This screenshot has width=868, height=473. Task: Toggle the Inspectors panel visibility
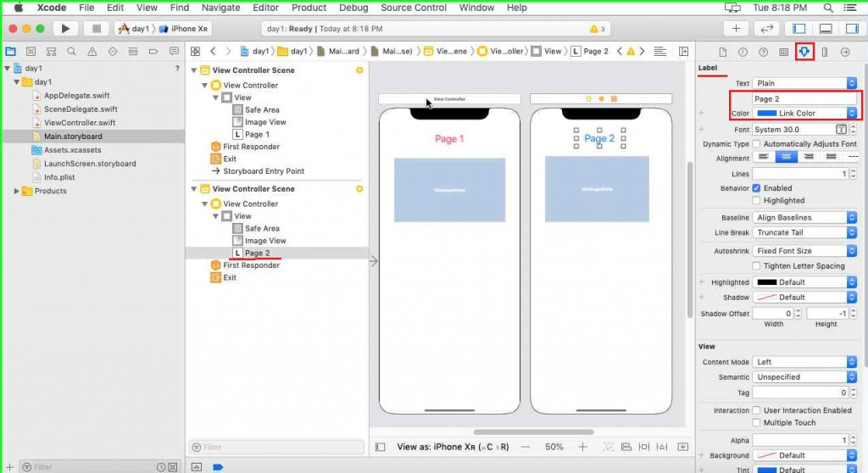click(x=852, y=28)
